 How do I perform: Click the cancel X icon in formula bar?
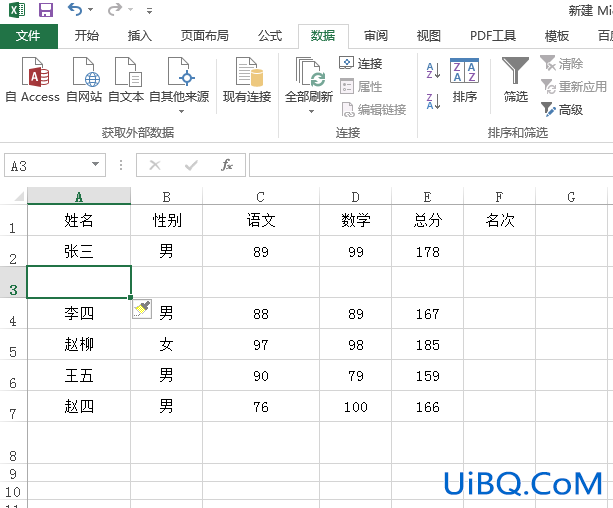tap(155, 165)
